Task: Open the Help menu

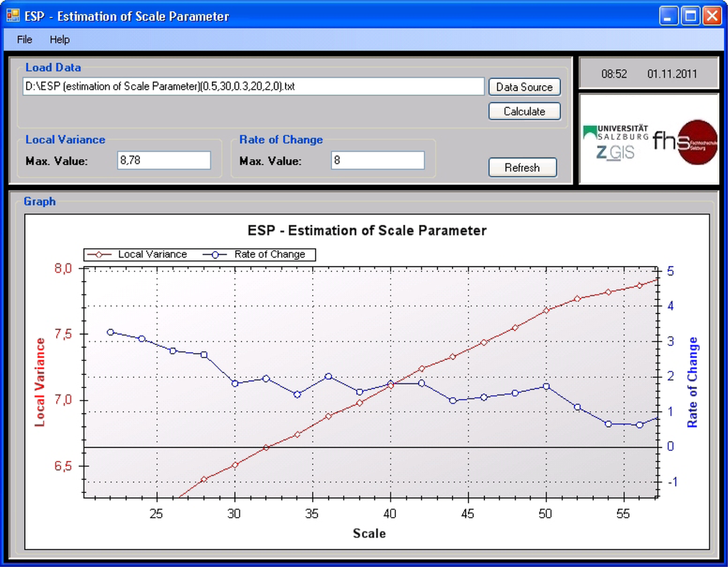Action: tap(60, 40)
